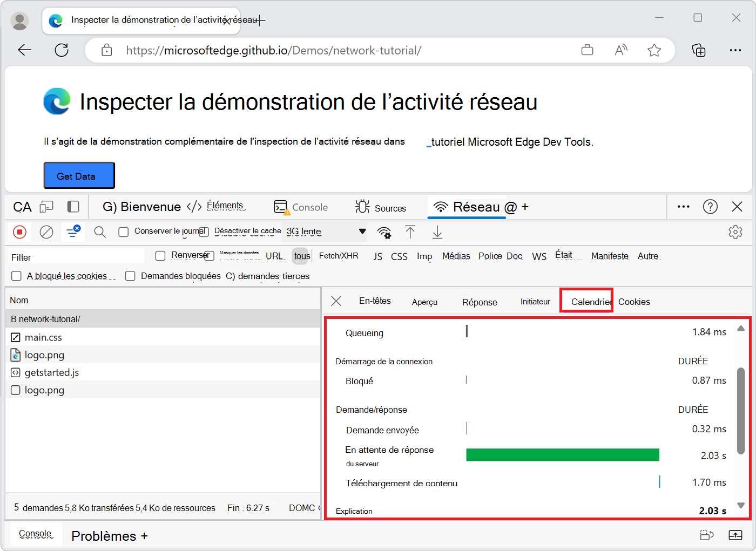The image size is (756, 551).
Task: Import HAR file upload arrow
Action: 410,232
